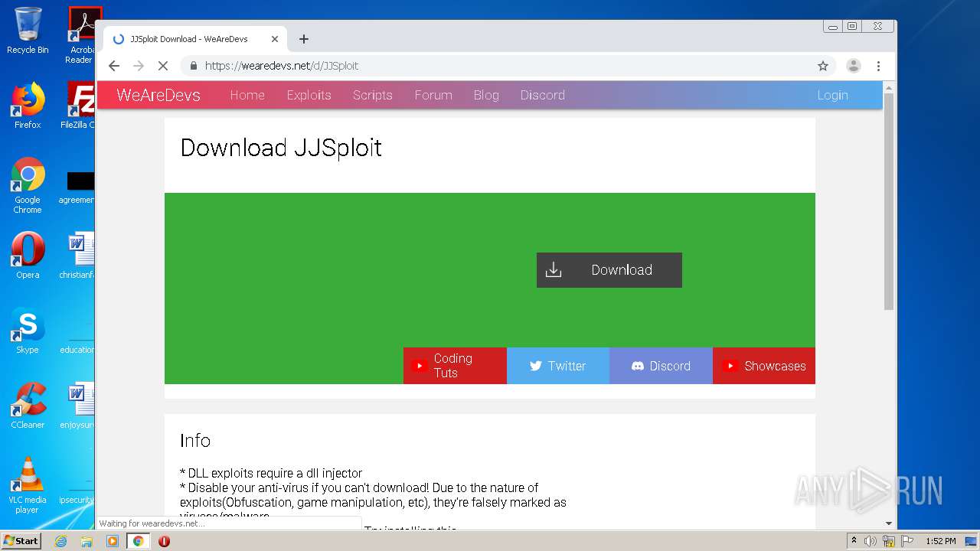Select the JJSploit Download - WeAreDevs tab
Viewport: 980px width, 551px height.
click(x=196, y=39)
